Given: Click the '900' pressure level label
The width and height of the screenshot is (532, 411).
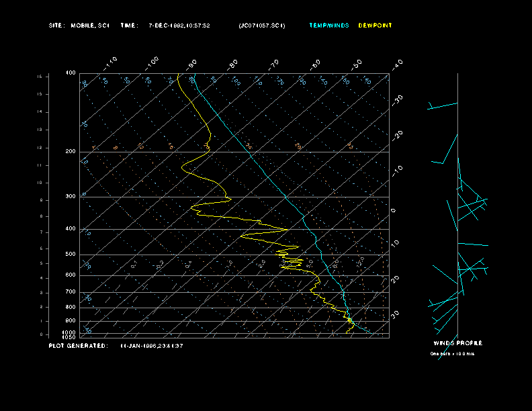Looking at the screenshot, I should pyautogui.click(x=71, y=321).
